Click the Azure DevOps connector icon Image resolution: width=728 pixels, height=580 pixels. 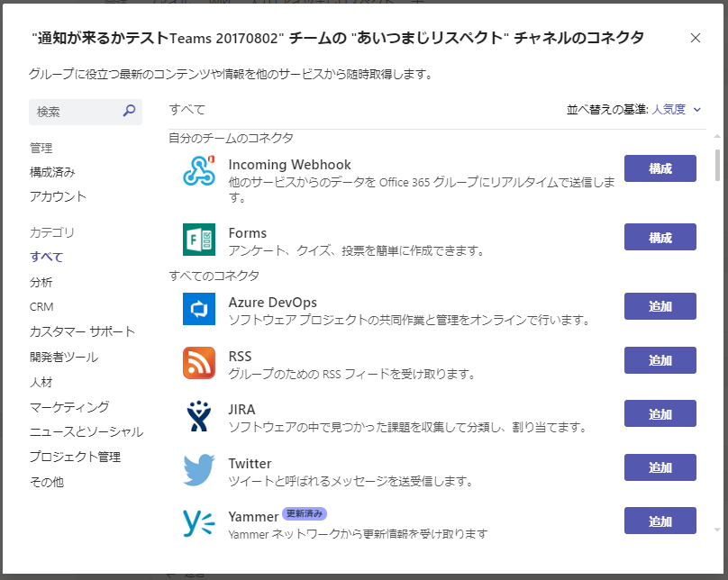[x=199, y=309]
